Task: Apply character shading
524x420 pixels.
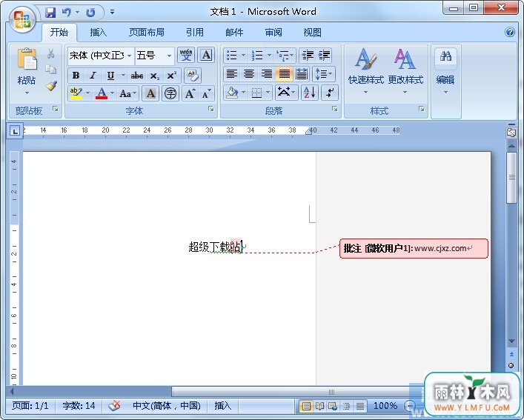Action: pyautogui.click(x=150, y=93)
